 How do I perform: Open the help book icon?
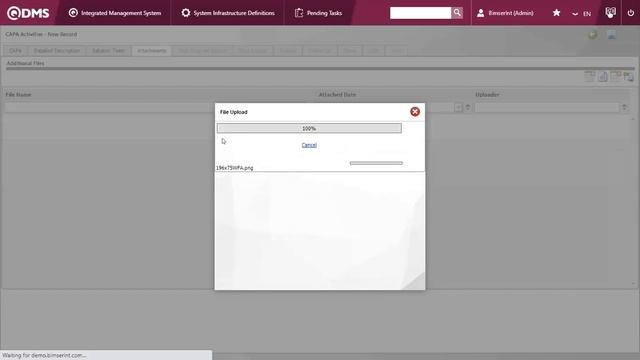610,13
